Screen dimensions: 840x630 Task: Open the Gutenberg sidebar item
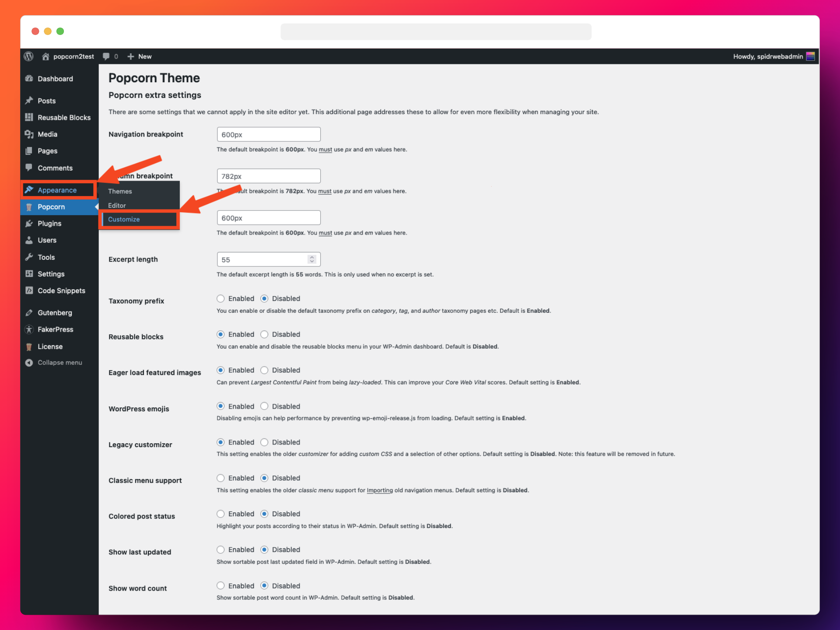pyautogui.click(x=55, y=312)
